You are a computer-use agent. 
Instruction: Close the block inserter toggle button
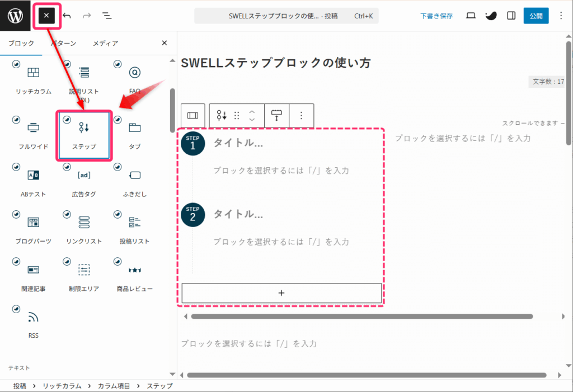[46, 16]
